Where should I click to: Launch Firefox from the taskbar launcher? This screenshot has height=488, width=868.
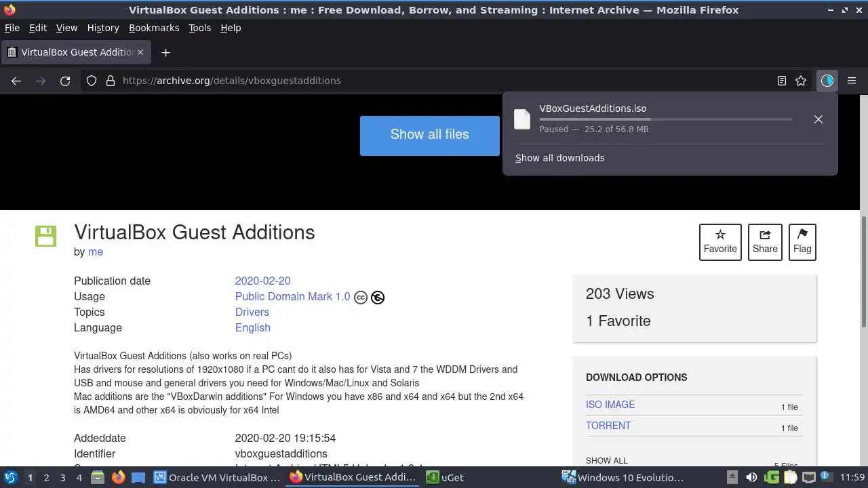(x=118, y=478)
